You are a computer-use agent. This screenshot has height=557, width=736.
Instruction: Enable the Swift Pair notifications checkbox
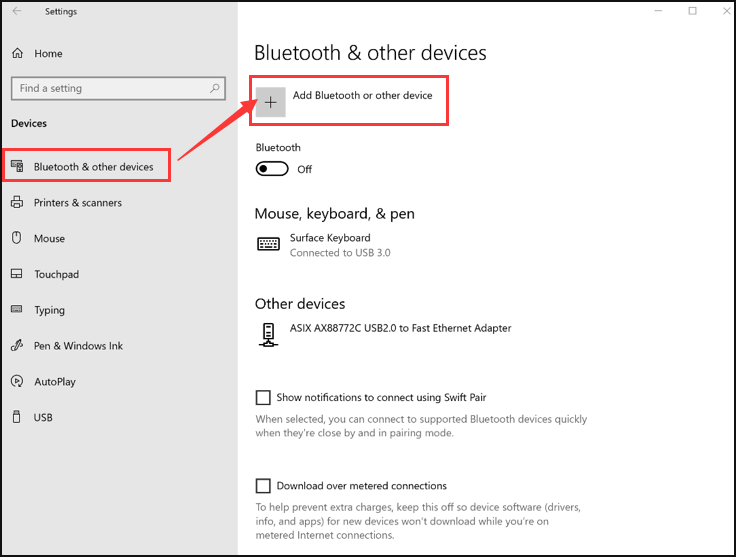(263, 397)
